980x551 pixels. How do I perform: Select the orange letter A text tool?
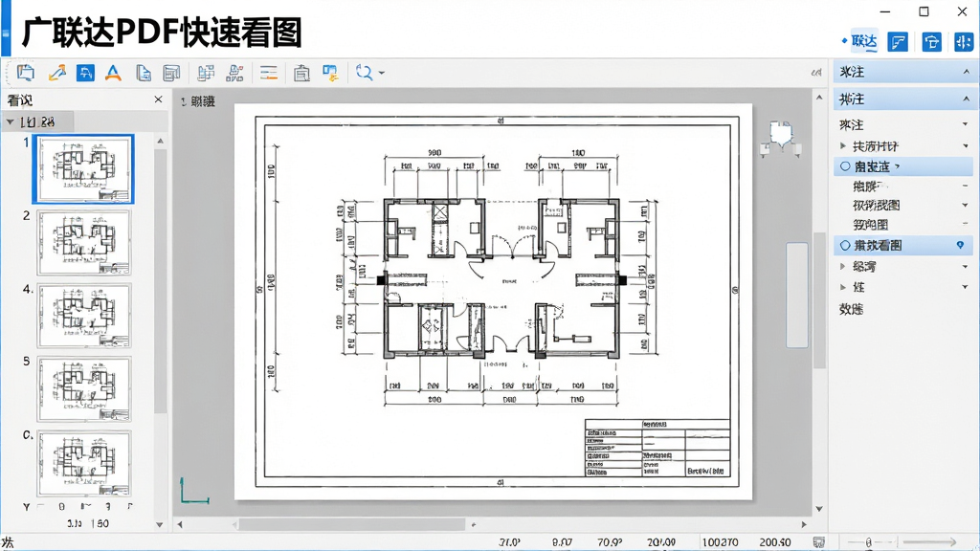113,73
